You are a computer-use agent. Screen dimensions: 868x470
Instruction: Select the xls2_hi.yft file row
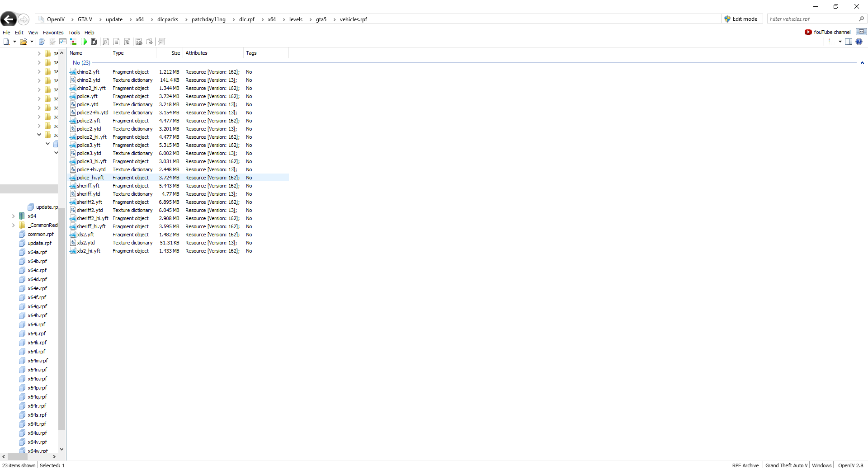click(x=178, y=251)
